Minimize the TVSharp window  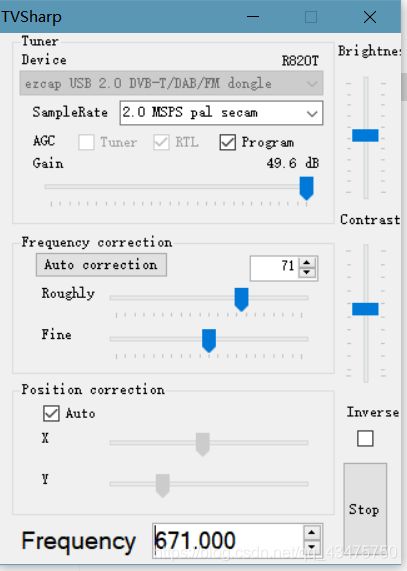click(x=253, y=17)
